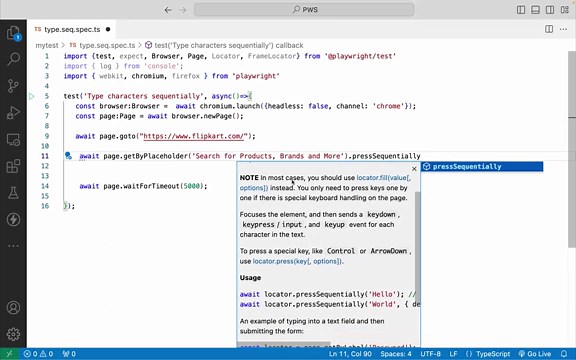Start Go Live server
The width and height of the screenshot is (576, 360).
point(535,354)
